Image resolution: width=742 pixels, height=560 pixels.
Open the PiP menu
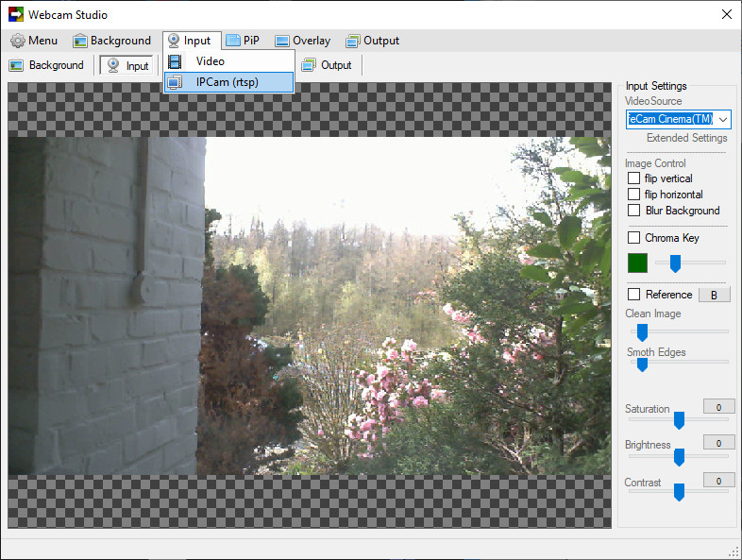pyautogui.click(x=243, y=41)
